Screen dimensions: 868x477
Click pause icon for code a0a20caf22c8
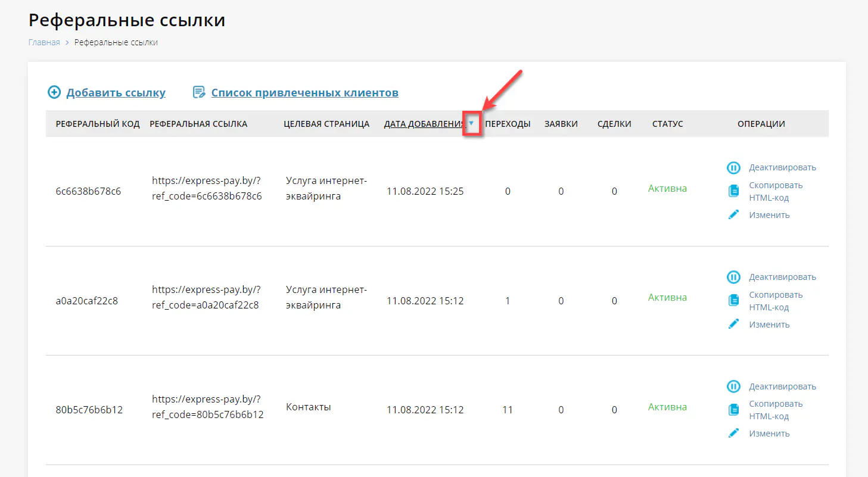(733, 277)
